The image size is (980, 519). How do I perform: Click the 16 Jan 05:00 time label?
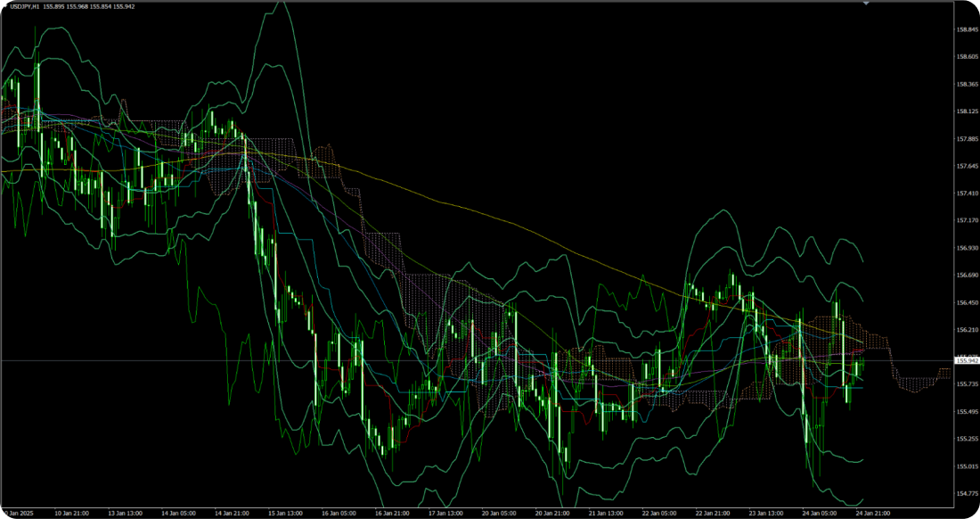(x=339, y=514)
